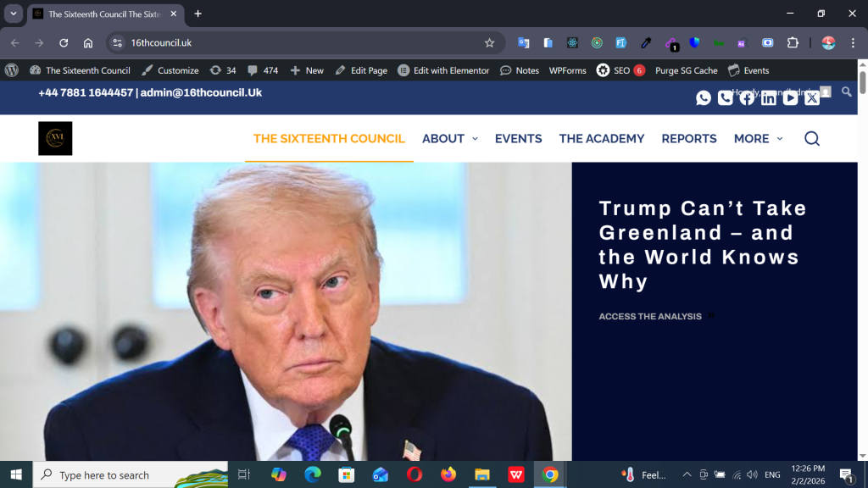The width and height of the screenshot is (868, 488).
Task: Open the YouTube channel icon
Action: click(x=790, y=97)
